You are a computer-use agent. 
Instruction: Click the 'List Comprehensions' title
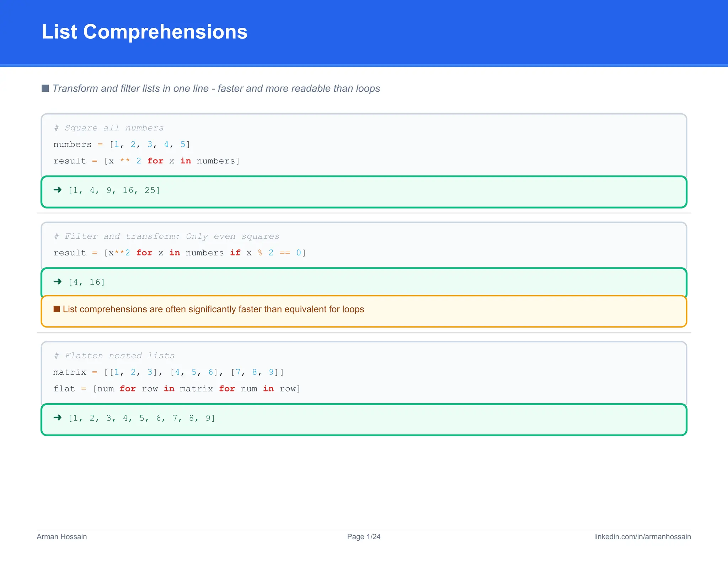(144, 32)
